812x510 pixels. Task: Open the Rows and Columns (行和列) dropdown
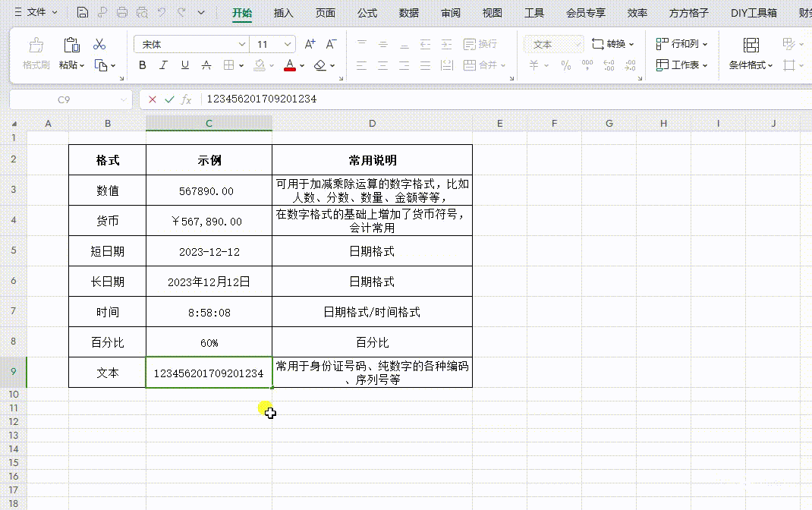coord(681,45)
